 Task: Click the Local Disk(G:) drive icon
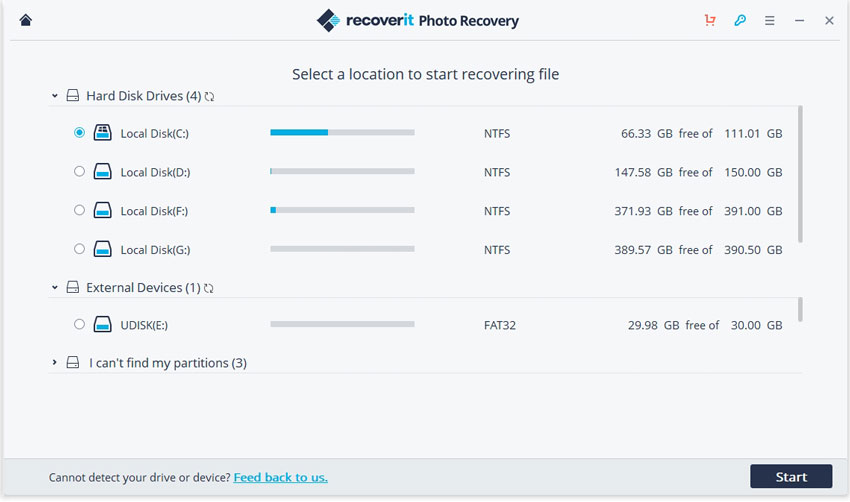[102, 249]
